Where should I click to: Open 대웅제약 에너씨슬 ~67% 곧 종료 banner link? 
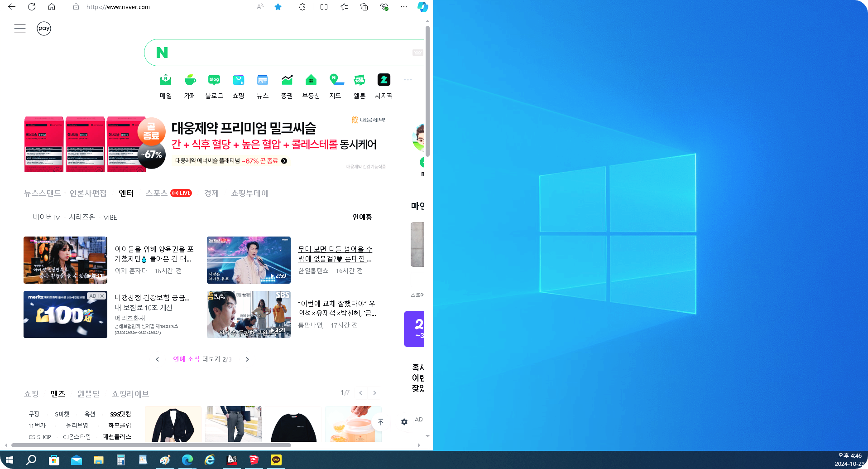tap(231, 161)
